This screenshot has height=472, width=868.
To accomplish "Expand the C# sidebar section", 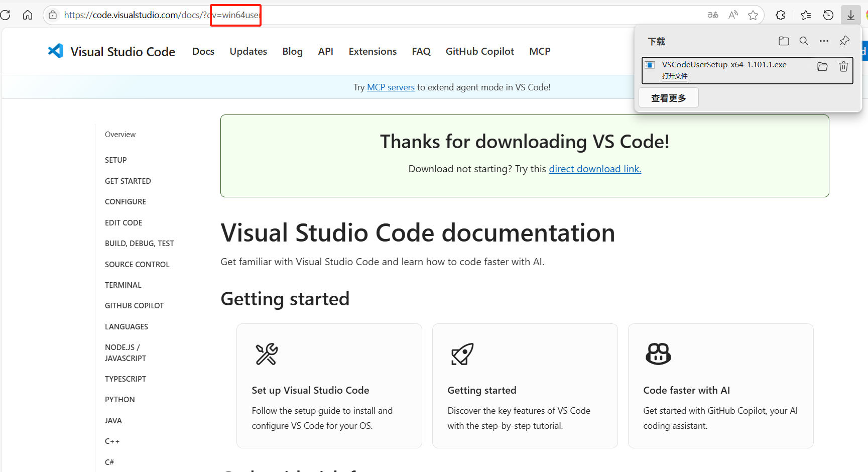I will (109, 462).
